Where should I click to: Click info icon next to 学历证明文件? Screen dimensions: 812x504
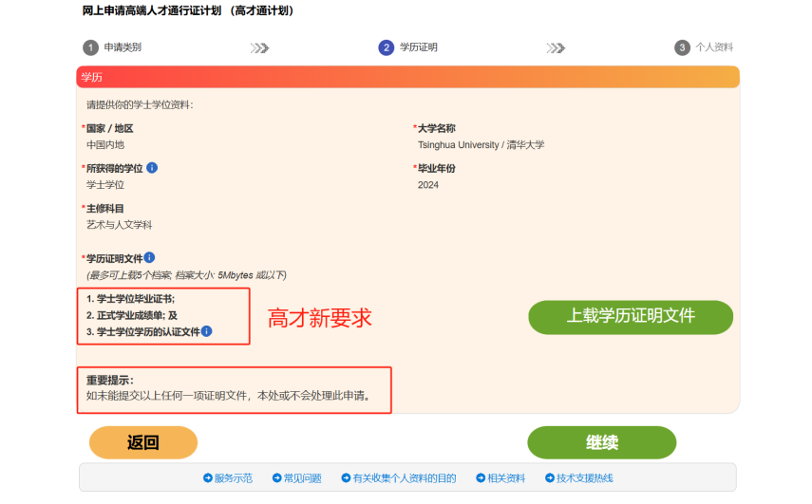149,257
